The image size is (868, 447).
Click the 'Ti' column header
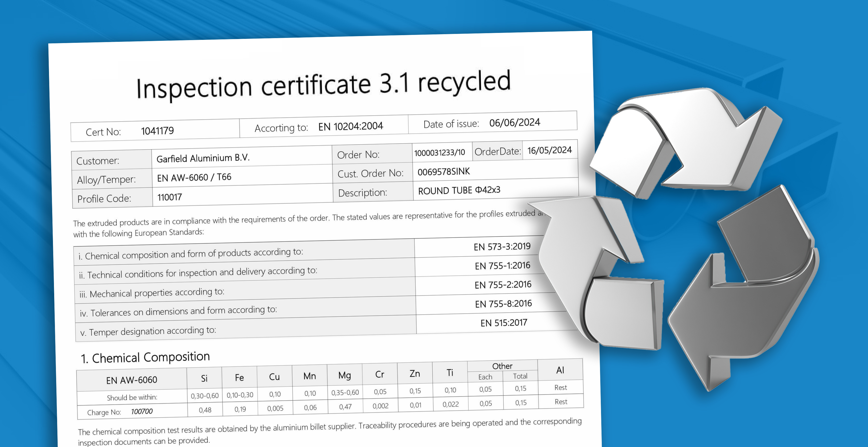450,372
